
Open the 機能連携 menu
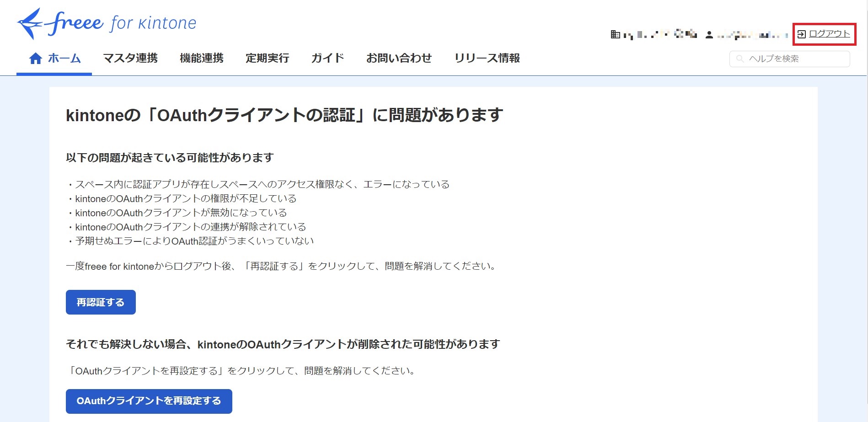[202, 59]
